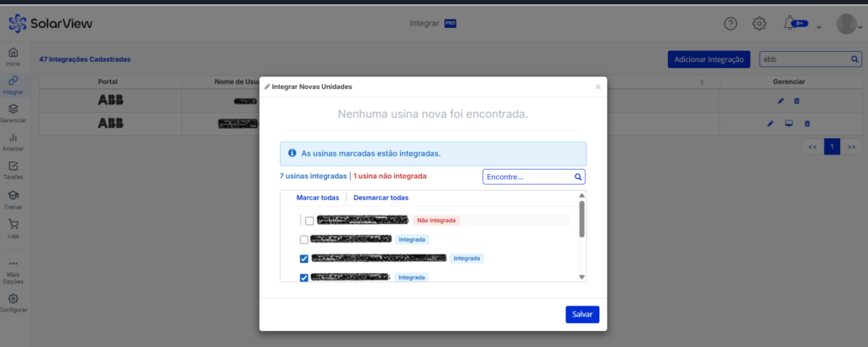The height and width of the screenshot is (347, 868).
Task: Open Analisar in the sidebar
Action: 13,138
